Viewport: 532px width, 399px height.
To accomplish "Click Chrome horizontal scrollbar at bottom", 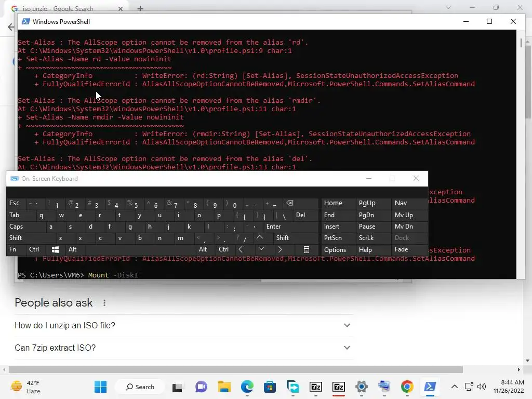I will click(236, 369).
